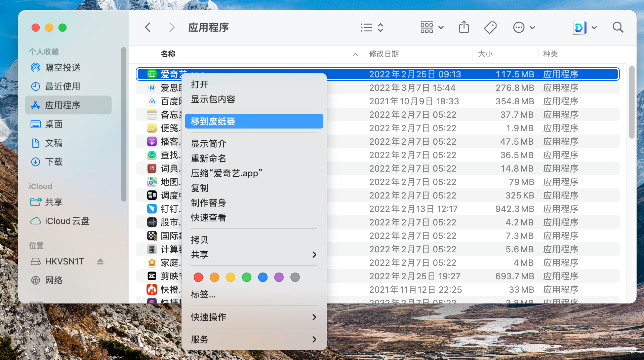Sort by the 修改日期 column header
Viewport: 644px width, 360px height.
coord(384,54)
